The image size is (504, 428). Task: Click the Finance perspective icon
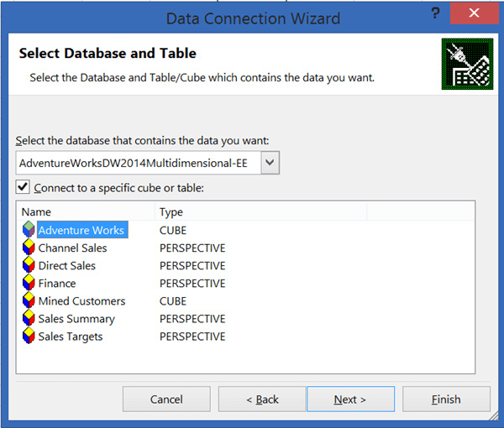pyautogui.click(x=29, y=283)
